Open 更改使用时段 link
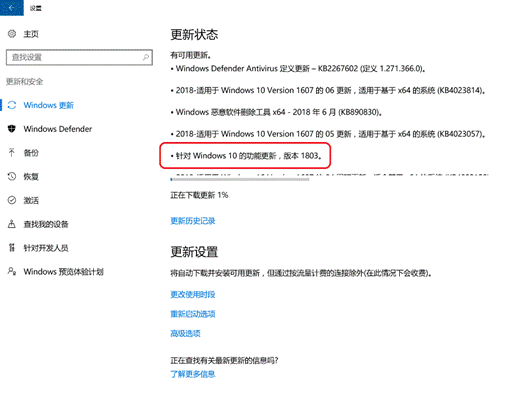This screenshot has width=525, height=407. click(x=193, y=295)
